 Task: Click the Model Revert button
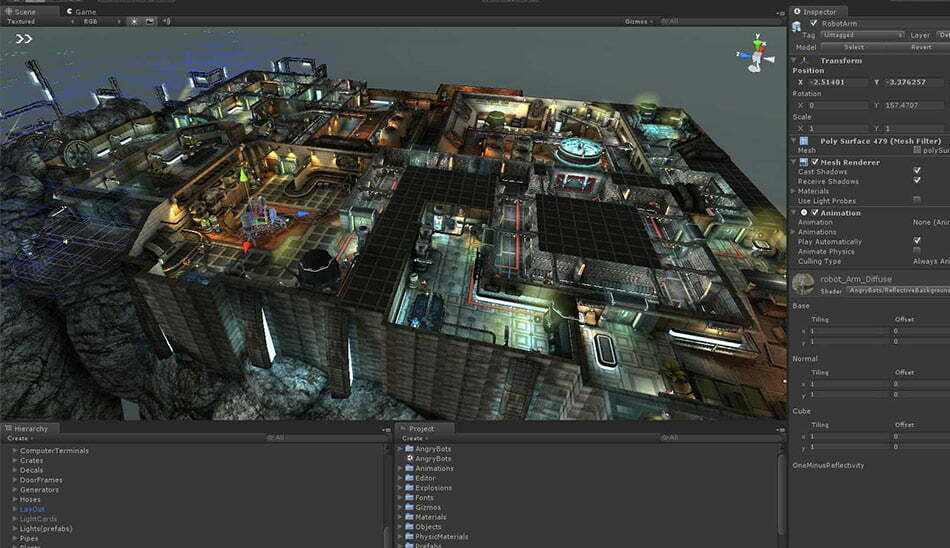pyautogui.click(x=920, y=47)
